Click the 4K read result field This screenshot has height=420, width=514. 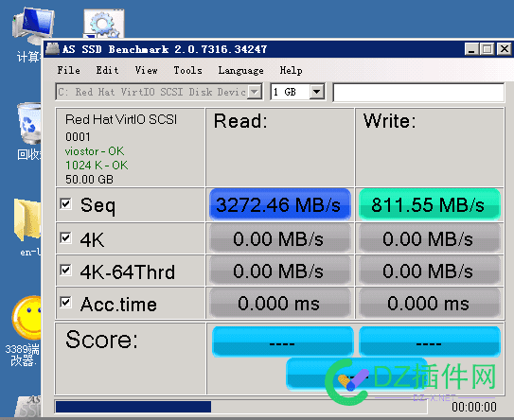tap(280, 238)
